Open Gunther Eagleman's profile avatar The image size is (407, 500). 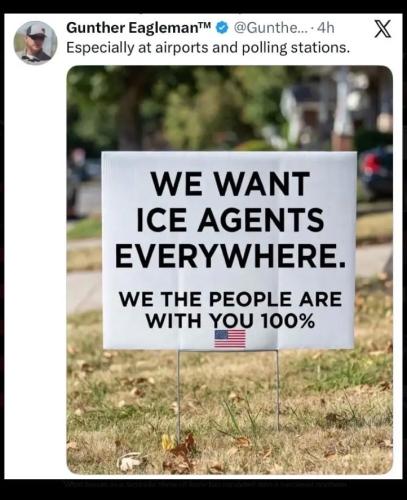tap(35, 43)
